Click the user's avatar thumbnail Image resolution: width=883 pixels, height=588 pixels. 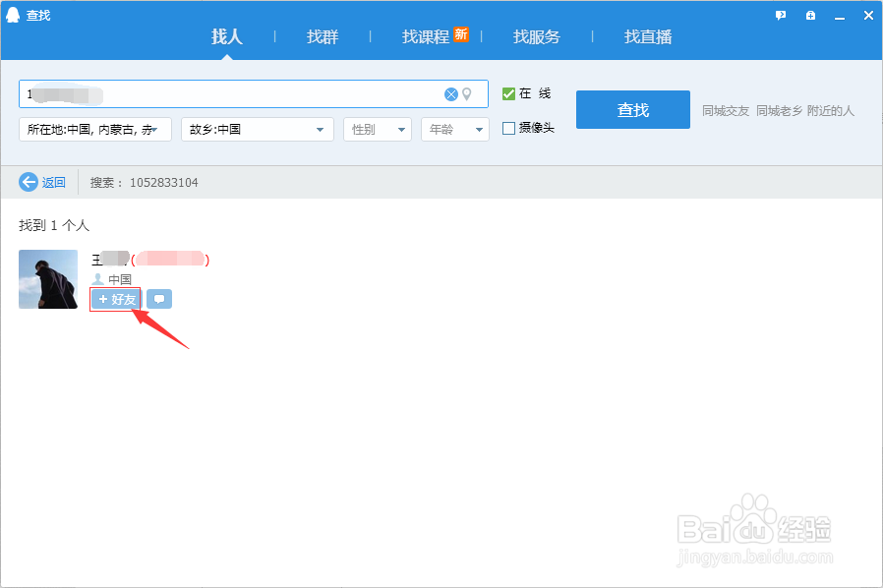[47, 279]
